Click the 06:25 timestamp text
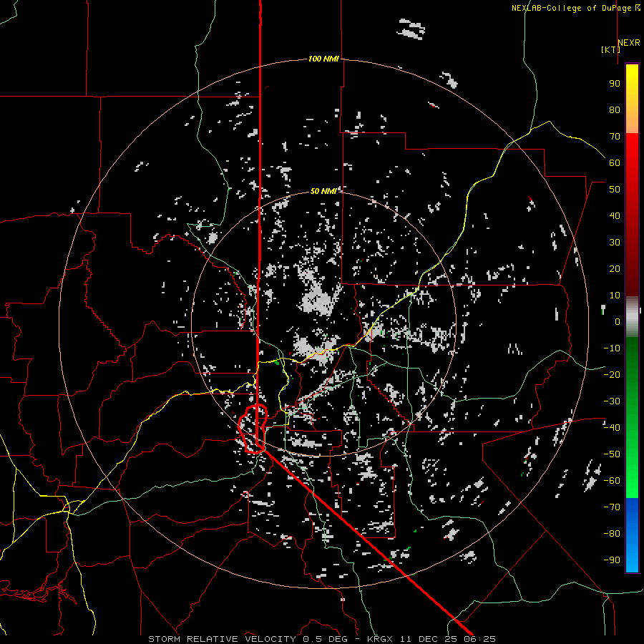The height and width of the screenshot is (644, 644). [x=479, y=639]
